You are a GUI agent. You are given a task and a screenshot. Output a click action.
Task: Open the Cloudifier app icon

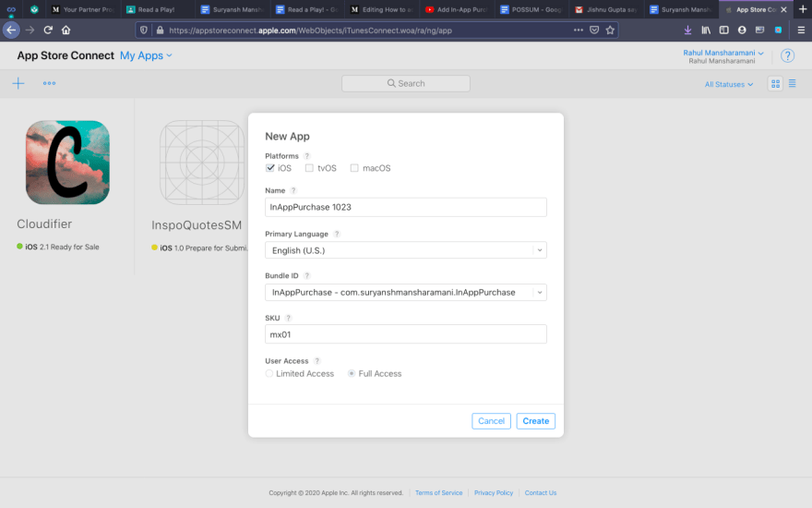[x=68, y=163]
